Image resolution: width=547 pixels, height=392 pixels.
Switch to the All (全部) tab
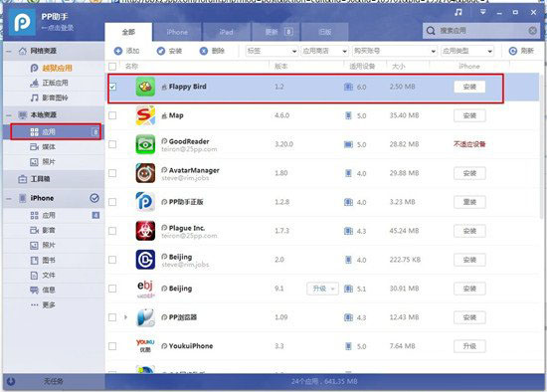click(128, 32)
